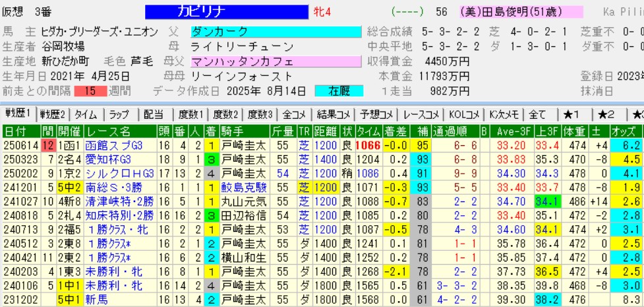Switch to the 予想コメ tab
The width and height of the screenshot is (644, 307).
tap(375, 114)
